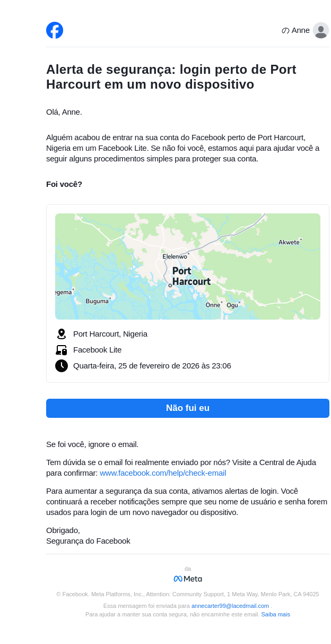Click the clock time icon
This screenshot has height=644, width=331.
[62, 366]
